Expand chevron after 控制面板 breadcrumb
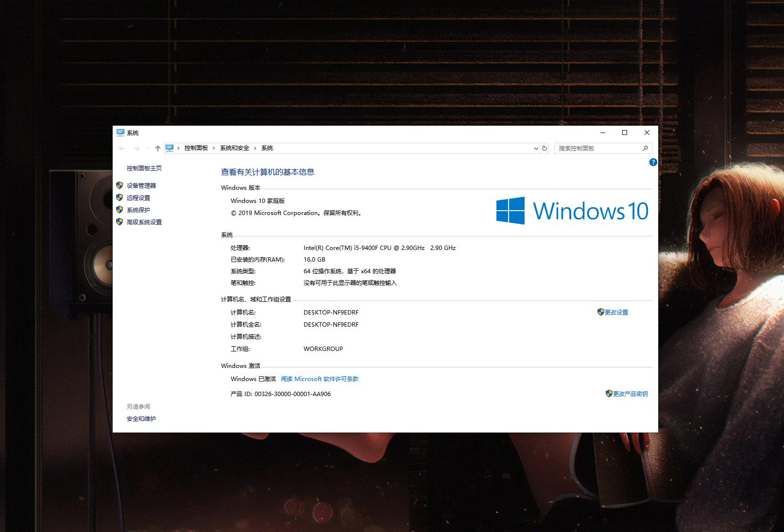 pos(214,148)
